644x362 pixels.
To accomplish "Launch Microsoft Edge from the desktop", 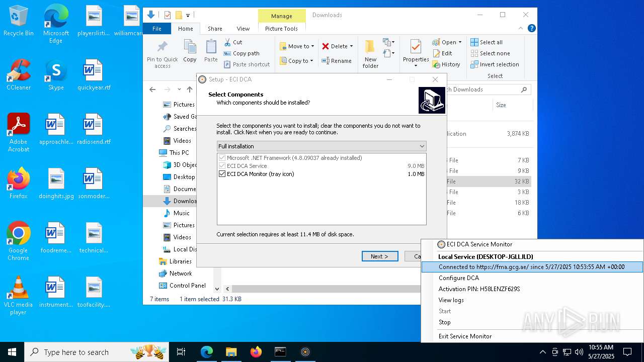I will [56, 24].
